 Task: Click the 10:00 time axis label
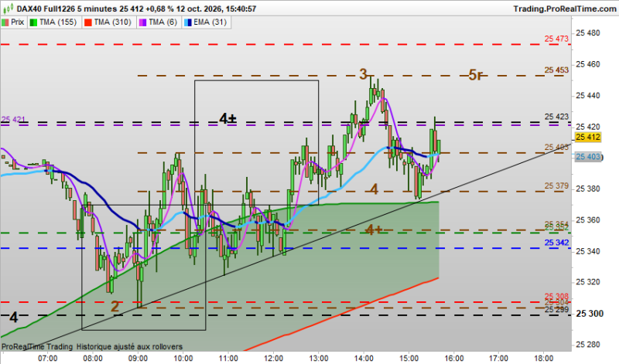[183, 359]
